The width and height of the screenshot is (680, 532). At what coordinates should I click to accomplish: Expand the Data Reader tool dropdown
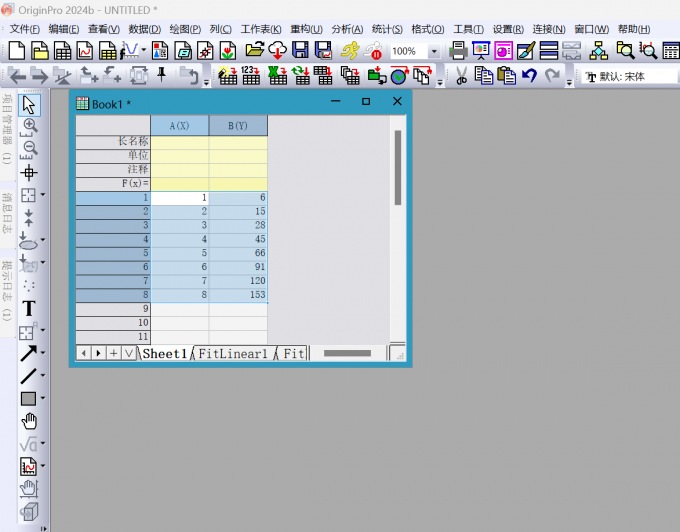(x=43, y=195)
